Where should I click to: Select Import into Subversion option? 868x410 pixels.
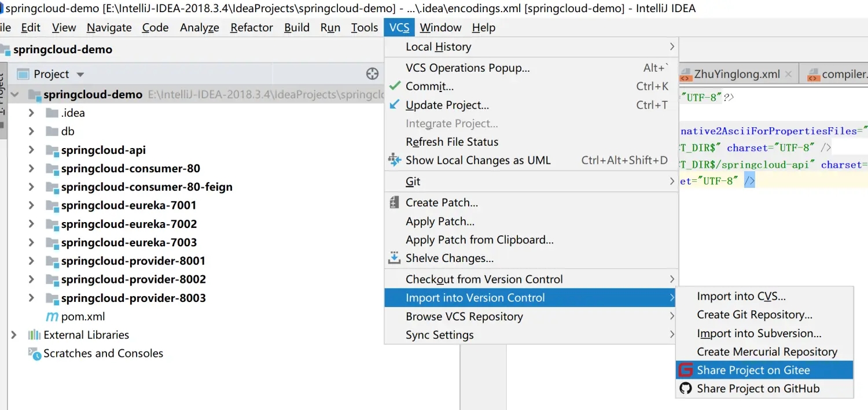[764, 333]
